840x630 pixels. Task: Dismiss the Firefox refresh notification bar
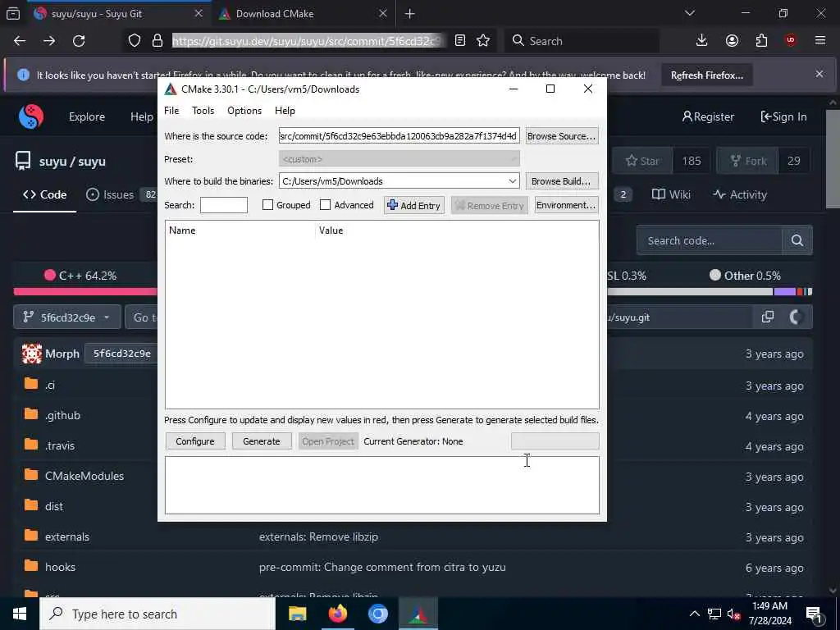(x=819, y=74)
